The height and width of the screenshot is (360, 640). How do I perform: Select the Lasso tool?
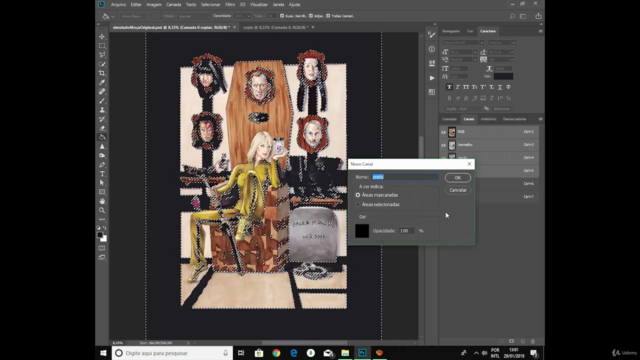[x=102, y=55]
